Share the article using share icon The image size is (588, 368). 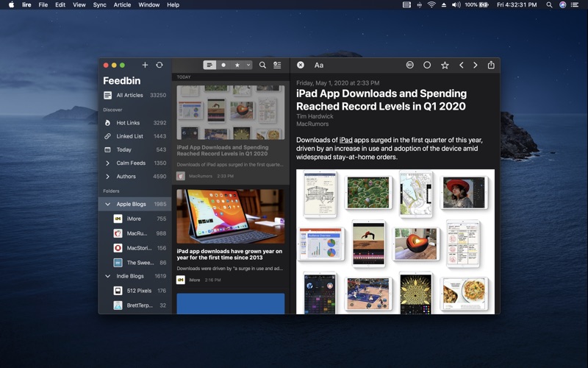(x=491, y=65)
